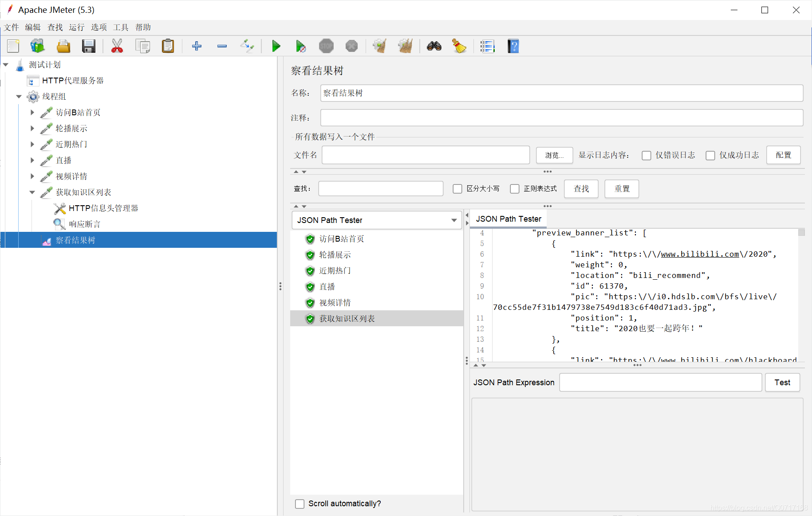Screen dimensions: 812x516
Task: Click the 注释 comment field
Action: click(x=562, y=118)
